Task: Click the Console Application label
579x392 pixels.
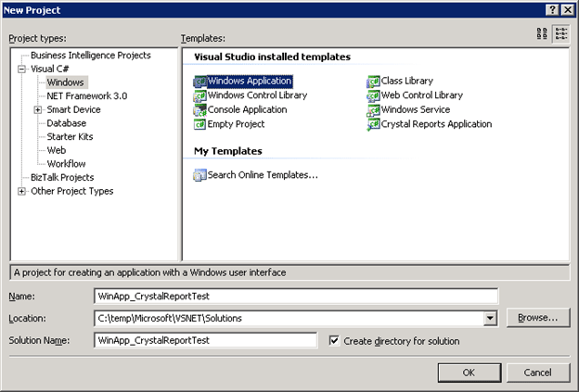Action: click(x=247, y=110)
